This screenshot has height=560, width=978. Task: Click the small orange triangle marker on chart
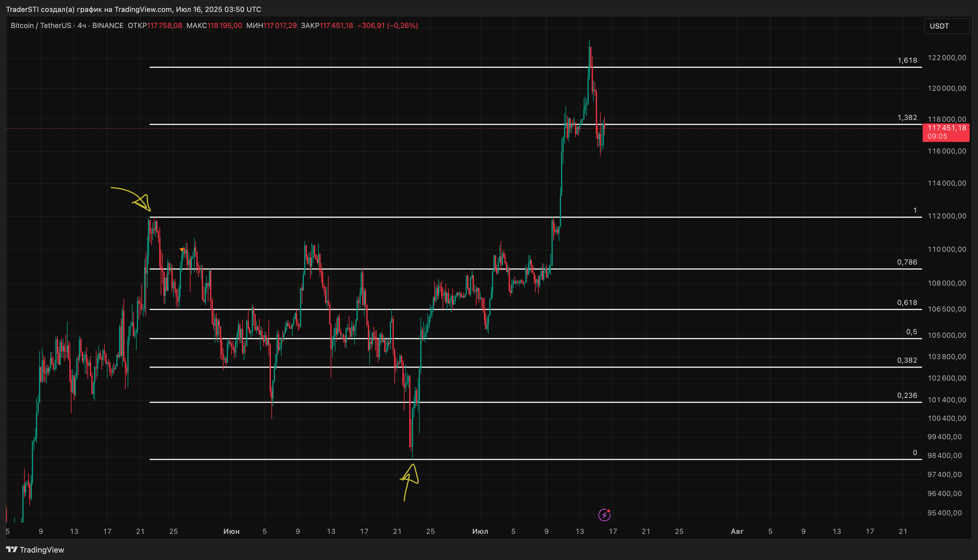click(x=182, y=250)
